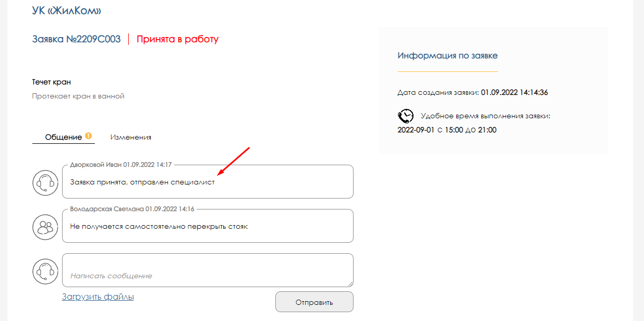Click the УК «ЖилКом» company title
Viewport: 644px width, 321px height.
67,10
